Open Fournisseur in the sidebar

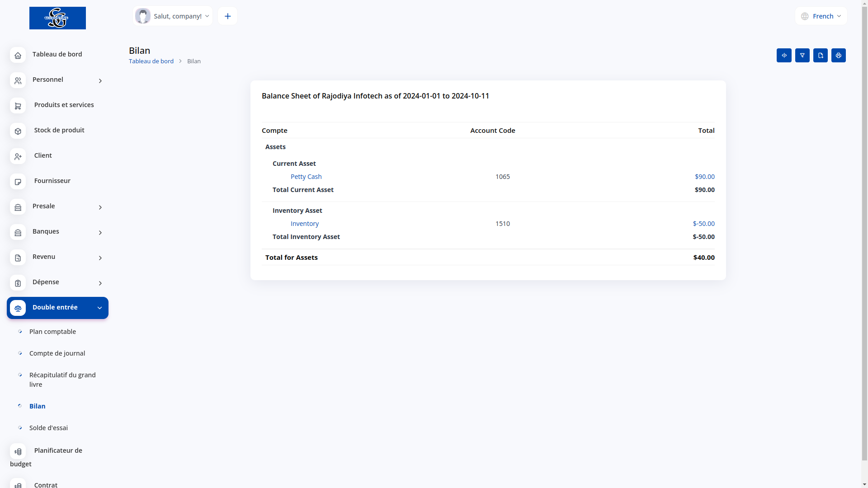click(52, 181)
